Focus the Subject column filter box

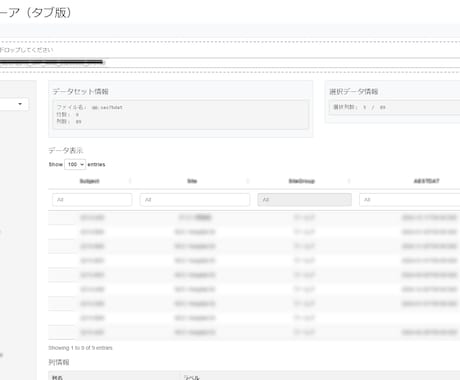click(x=92, y=200)
